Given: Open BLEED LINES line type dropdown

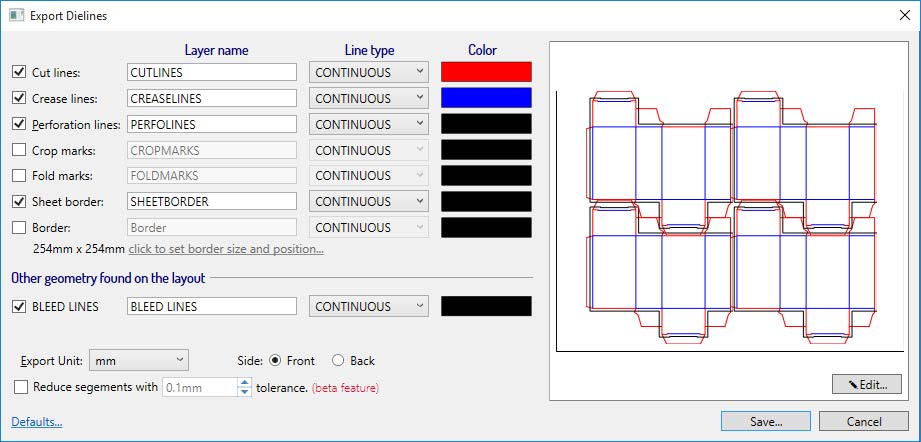Looking at the screenshot, I should pos(369,306).
